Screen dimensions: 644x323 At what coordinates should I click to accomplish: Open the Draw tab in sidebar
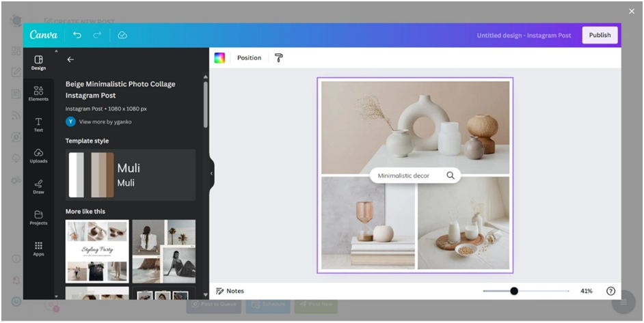(38, 186)
